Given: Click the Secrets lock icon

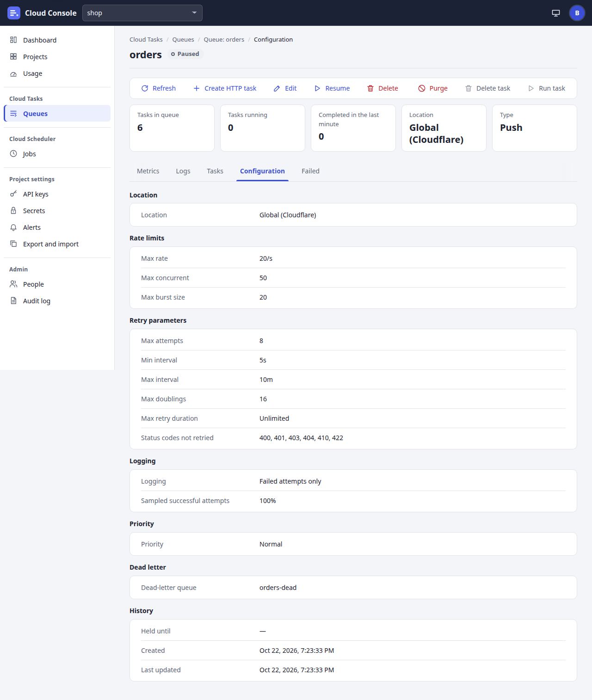Looking at the screenshot, I should click(13, 211).
